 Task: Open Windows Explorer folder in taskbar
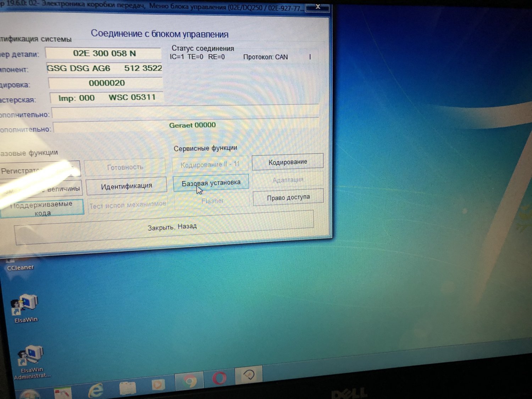(128, 388)
